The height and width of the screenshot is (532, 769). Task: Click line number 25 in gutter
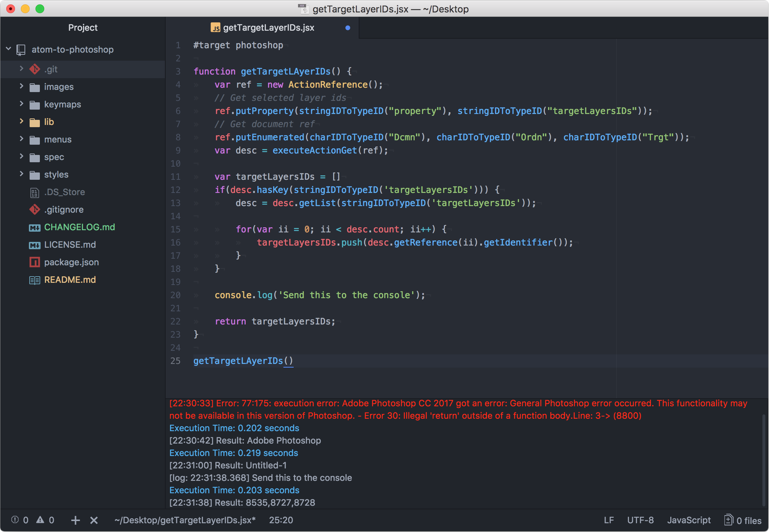(x=176, y=361)
